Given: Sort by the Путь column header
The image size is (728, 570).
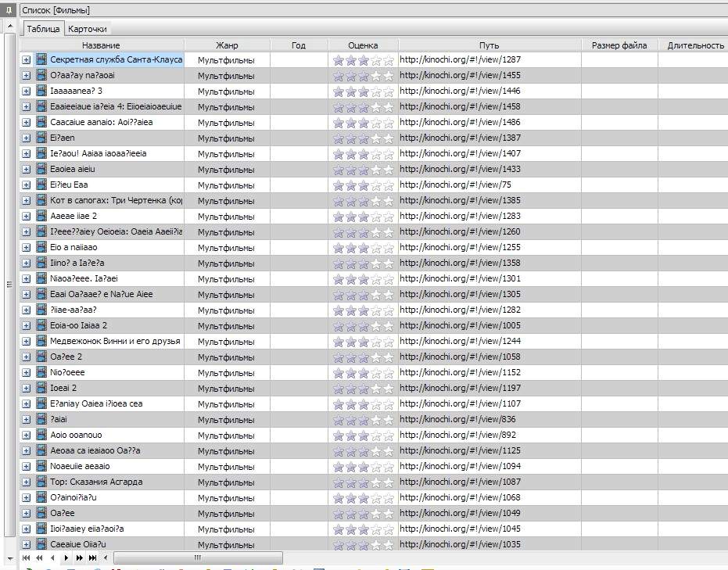Looking at the screenshot, I should click(489, 45).
